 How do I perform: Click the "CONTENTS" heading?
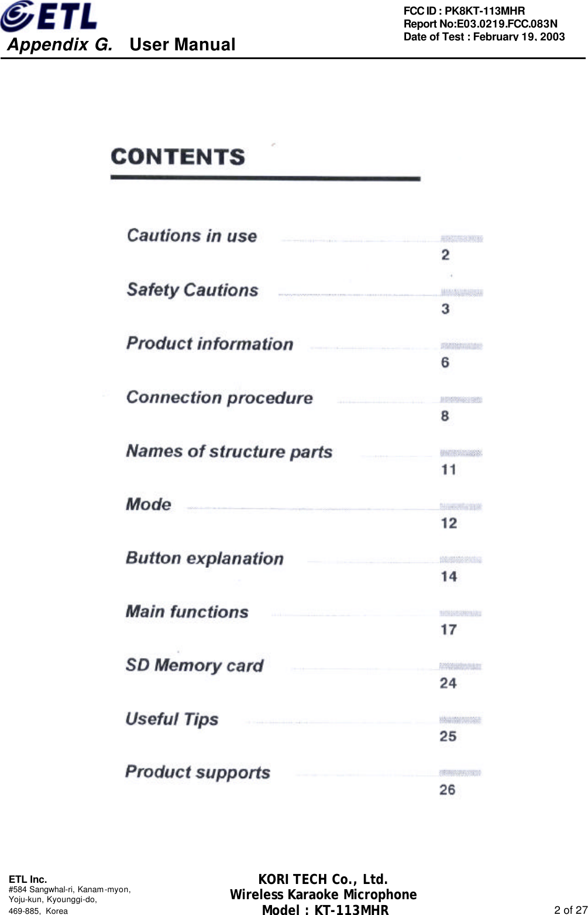pos(178,157)
